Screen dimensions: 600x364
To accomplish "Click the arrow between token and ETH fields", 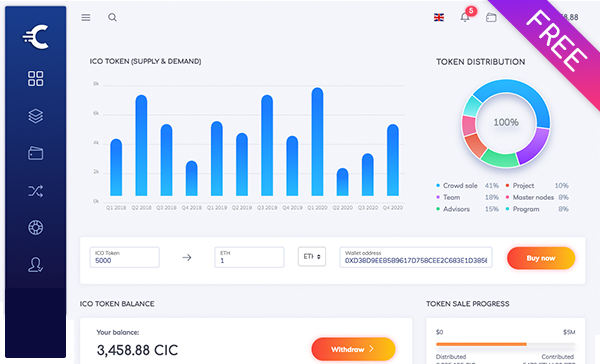I will [x=187, y=257].
